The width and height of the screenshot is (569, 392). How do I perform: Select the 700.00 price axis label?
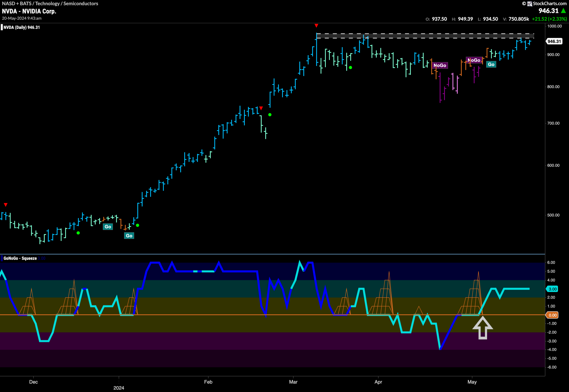[553, 123]
